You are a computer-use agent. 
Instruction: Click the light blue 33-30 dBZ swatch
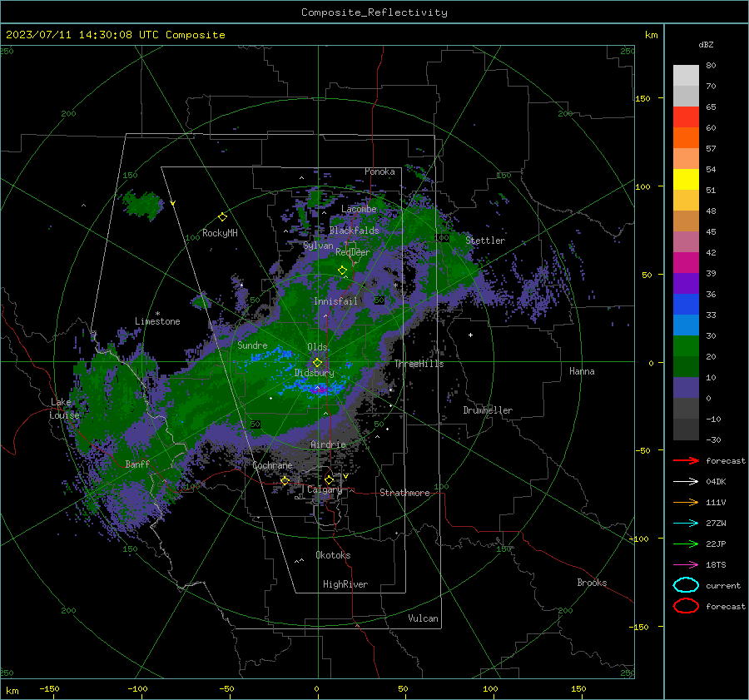(x=686, y=325)
